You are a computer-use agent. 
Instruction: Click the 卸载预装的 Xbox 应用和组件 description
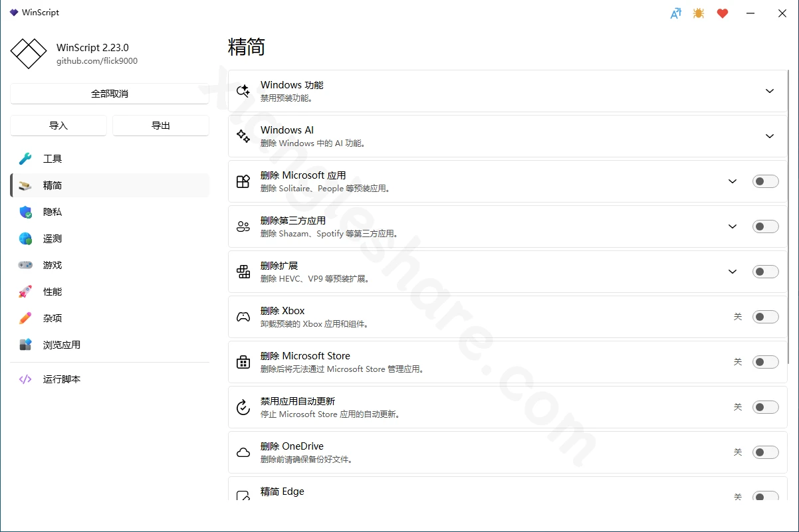coord(314,324)
